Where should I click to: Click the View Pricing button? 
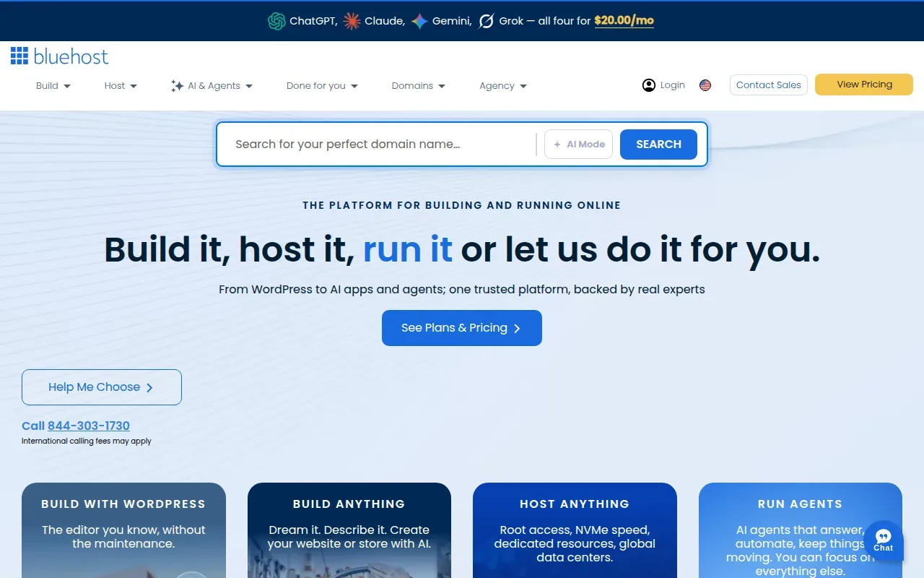pos(864,85)
